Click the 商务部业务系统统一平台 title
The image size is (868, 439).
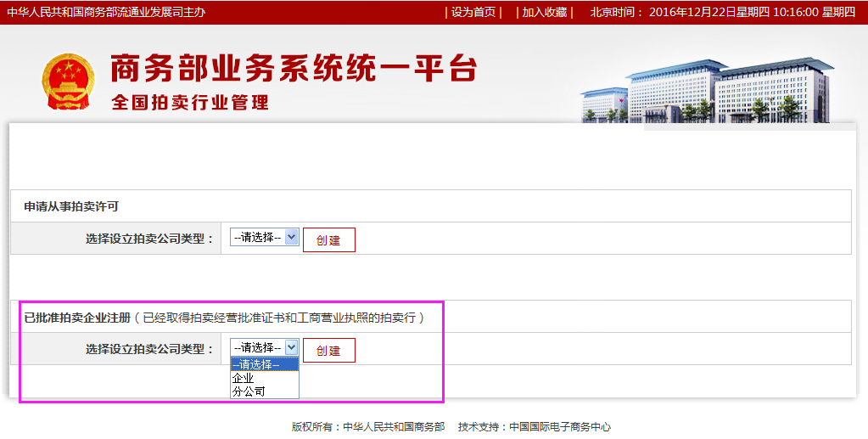(x=294, y=68)
